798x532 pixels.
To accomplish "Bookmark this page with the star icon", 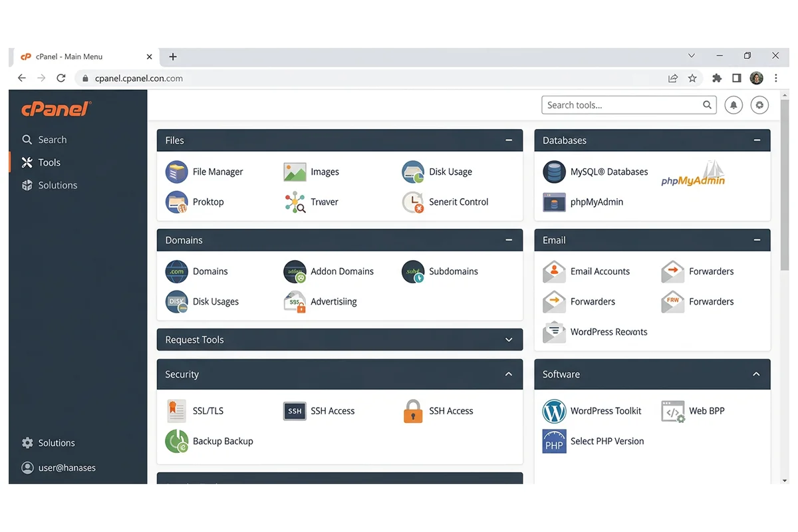I will [x=692, y=78].
